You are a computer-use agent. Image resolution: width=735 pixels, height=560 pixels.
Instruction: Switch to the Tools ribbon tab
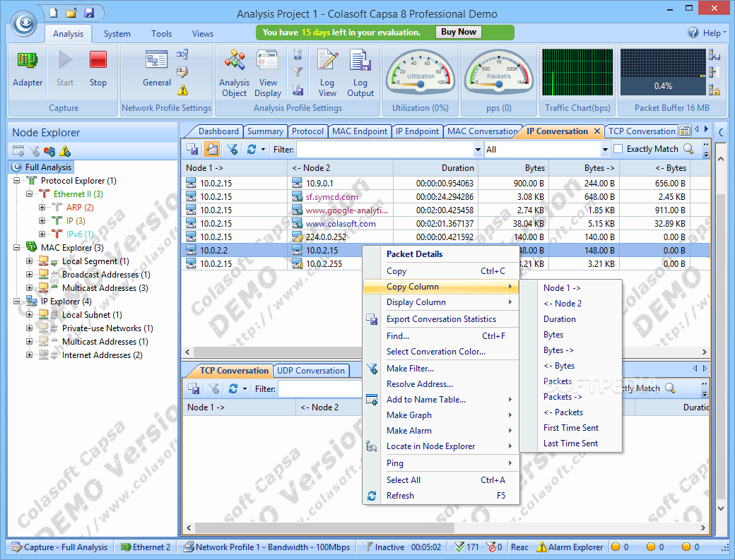(161, 34)
